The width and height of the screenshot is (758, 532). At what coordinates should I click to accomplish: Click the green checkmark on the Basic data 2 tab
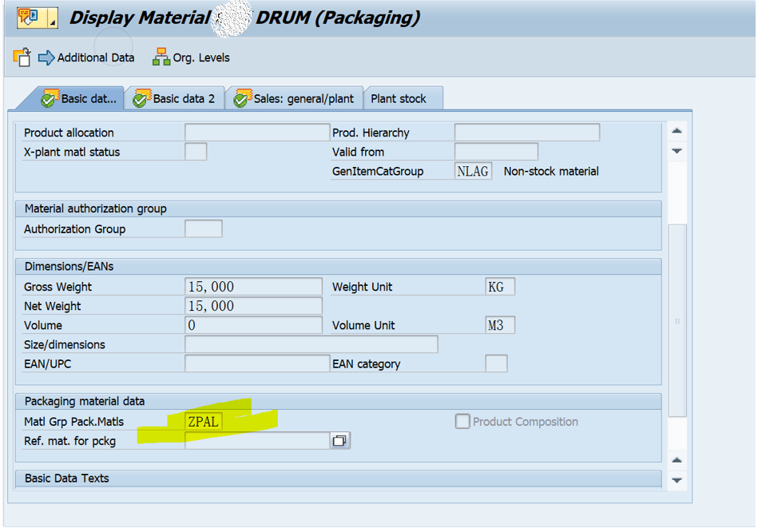[141, 97]
